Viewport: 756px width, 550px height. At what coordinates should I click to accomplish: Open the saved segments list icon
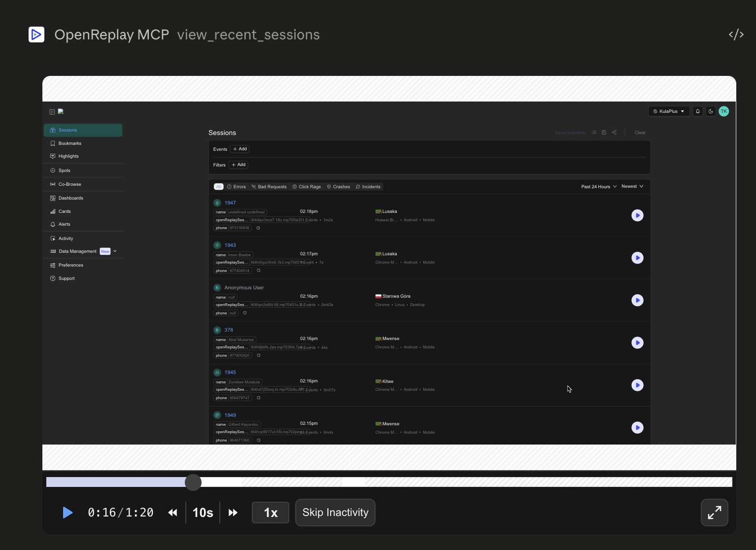[594, 133]
